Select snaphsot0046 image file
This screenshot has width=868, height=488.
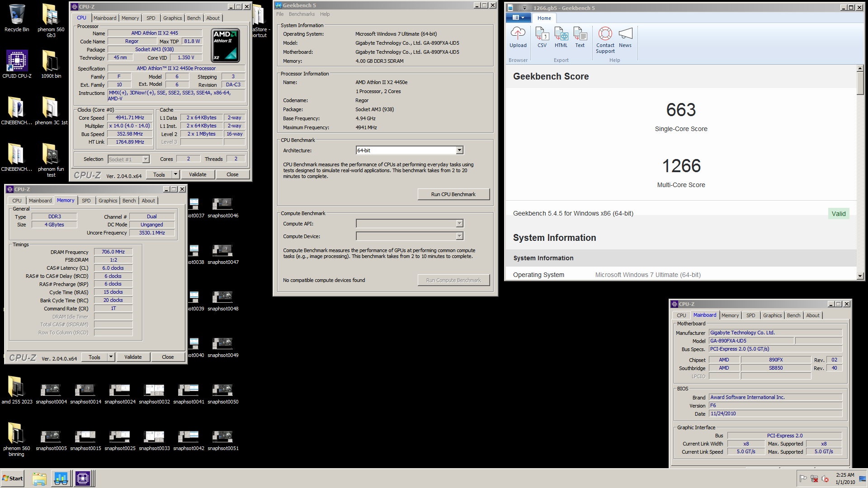[x=223, y=208]
